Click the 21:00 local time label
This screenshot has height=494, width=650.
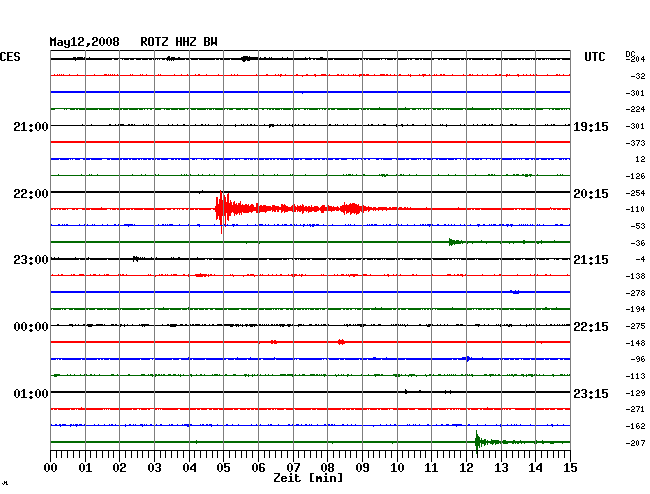[31, 126]
